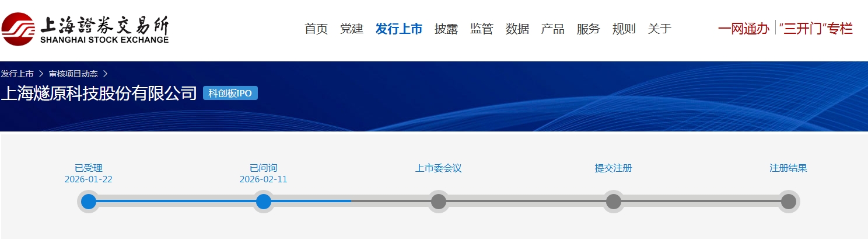
Task: Click the 提交注册 progress node
Action: point(613,202)
